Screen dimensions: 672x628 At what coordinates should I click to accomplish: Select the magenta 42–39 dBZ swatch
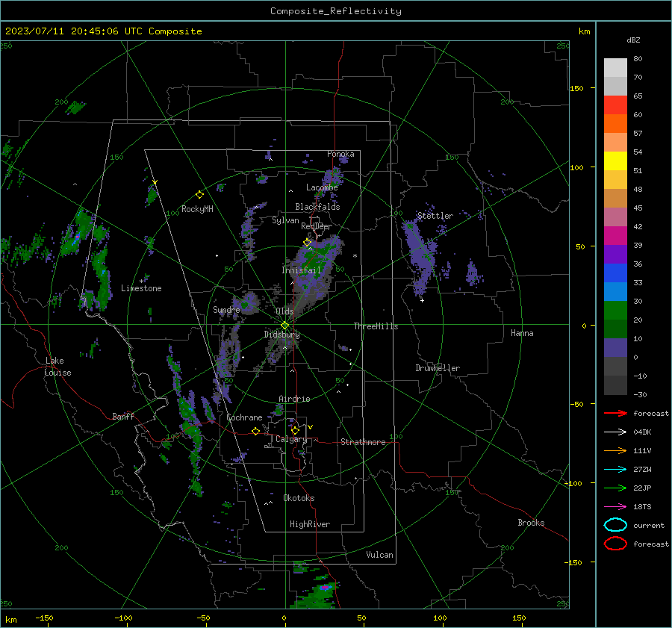[x=615, y=236]
